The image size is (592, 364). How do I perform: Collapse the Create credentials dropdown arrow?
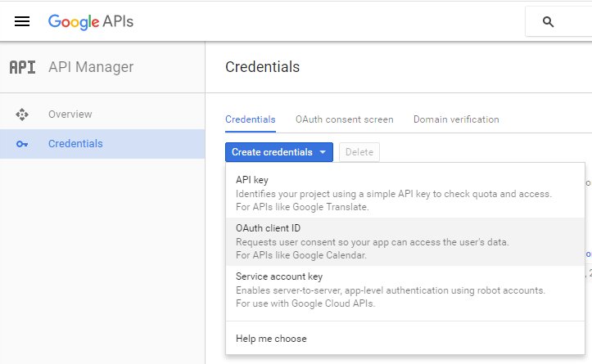click(x=323, y=152)
